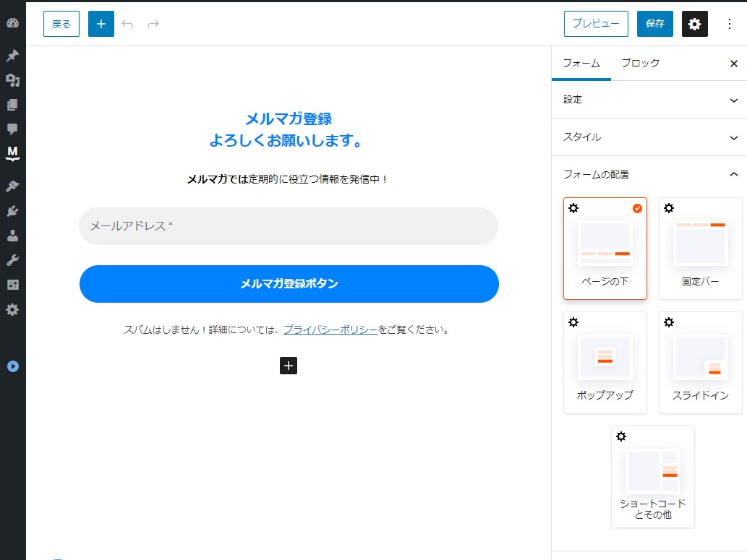Click the undo arrow in the toolbar
Viewport: 747px width, 560px height.
[128, 24]
